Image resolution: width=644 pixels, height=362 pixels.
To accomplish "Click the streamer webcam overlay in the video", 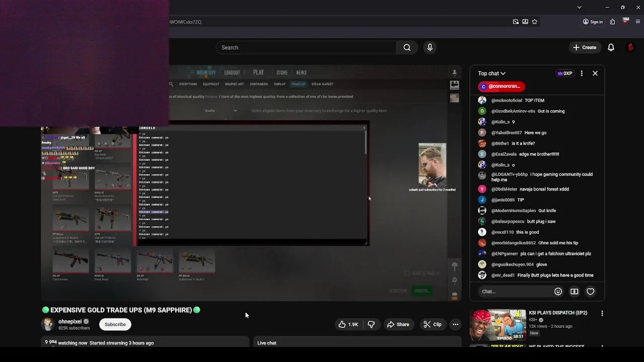I will [432, 165].
